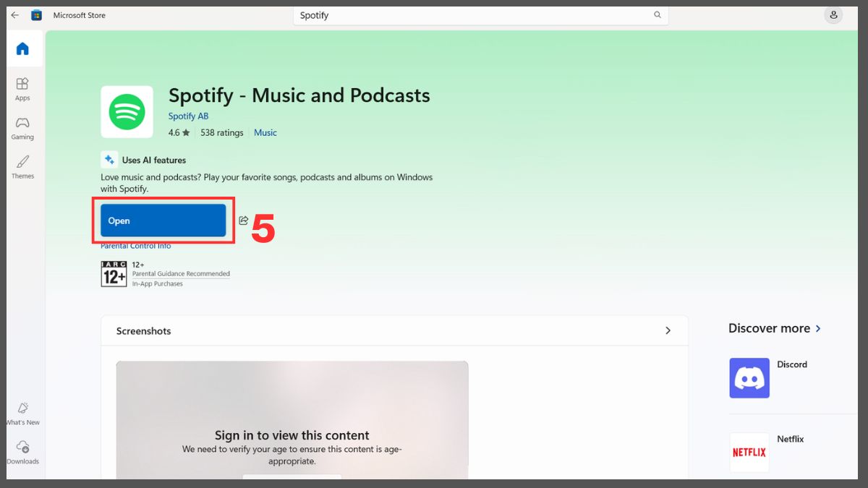
Task: Open Parental Guidance Recommended link
Action: click(181, 274)
